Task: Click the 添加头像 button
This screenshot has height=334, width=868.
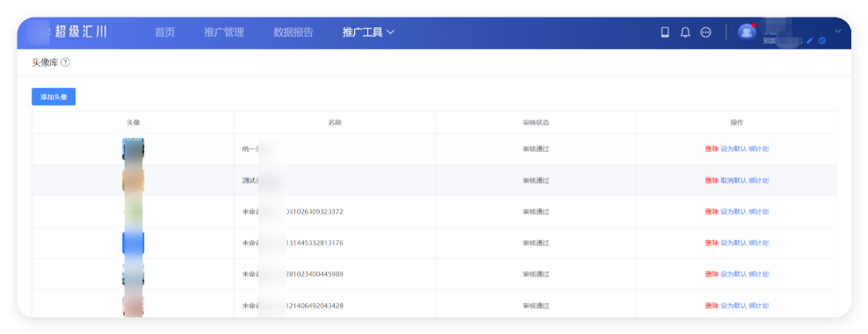Action: (54, 97)
